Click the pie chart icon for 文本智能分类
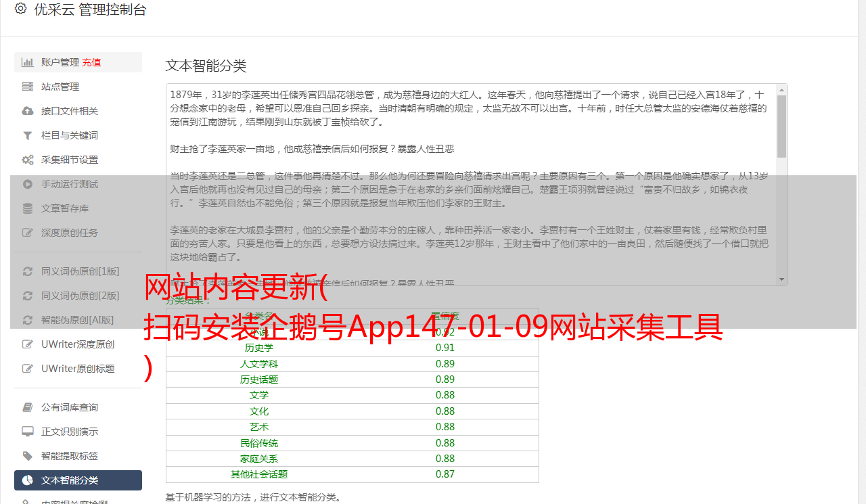Image resolution: width=866 pixels, height=504 pixels. [x=28, y=480]
